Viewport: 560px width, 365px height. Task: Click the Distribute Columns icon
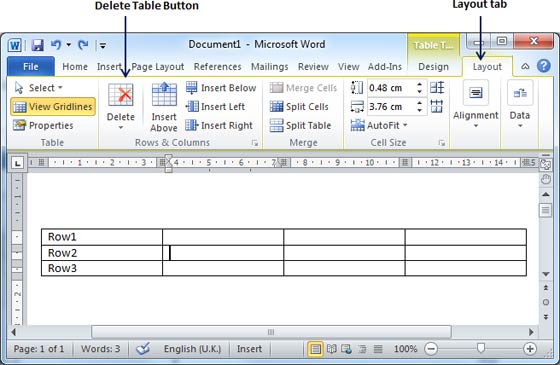[437, 106]
